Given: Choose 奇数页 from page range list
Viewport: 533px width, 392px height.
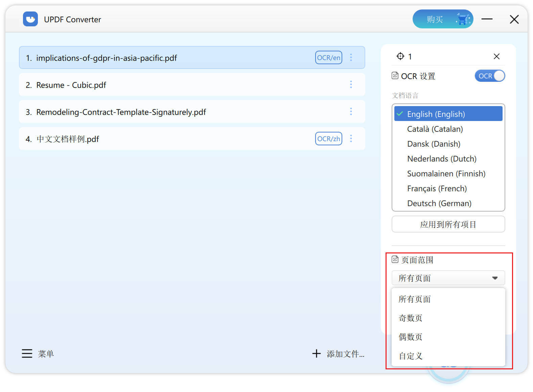Looking at the screenshot, I should tap(411, 318).
